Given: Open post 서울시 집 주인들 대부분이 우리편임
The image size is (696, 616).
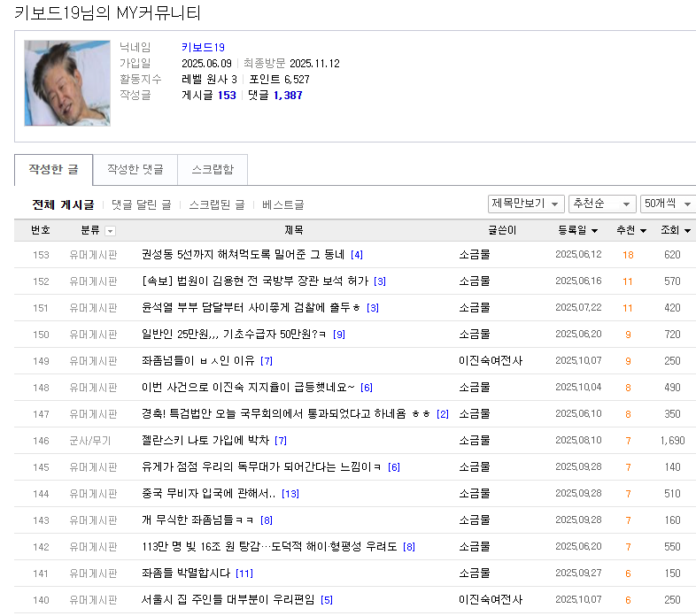Looking at the screenshot, I should click(x=228, y=600).
